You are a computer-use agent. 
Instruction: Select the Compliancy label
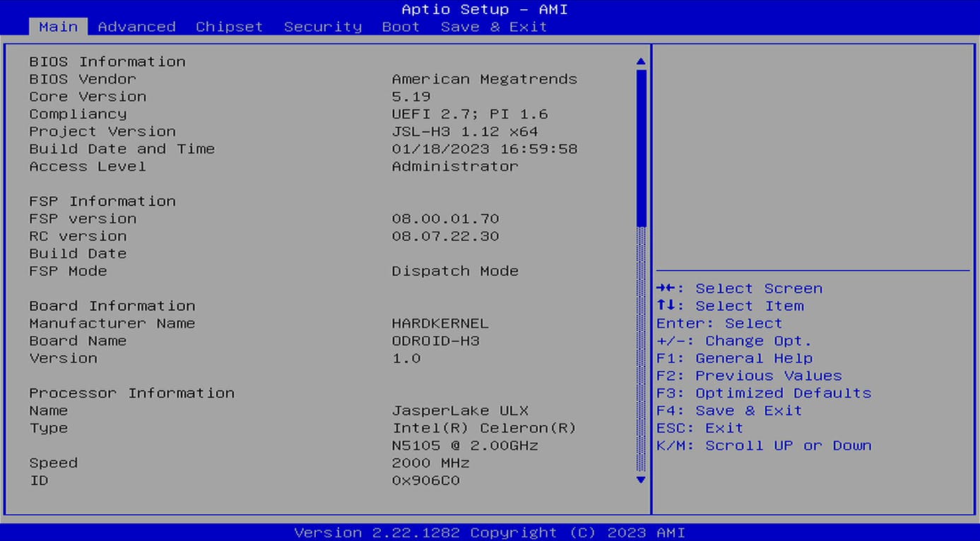(78, 114)
